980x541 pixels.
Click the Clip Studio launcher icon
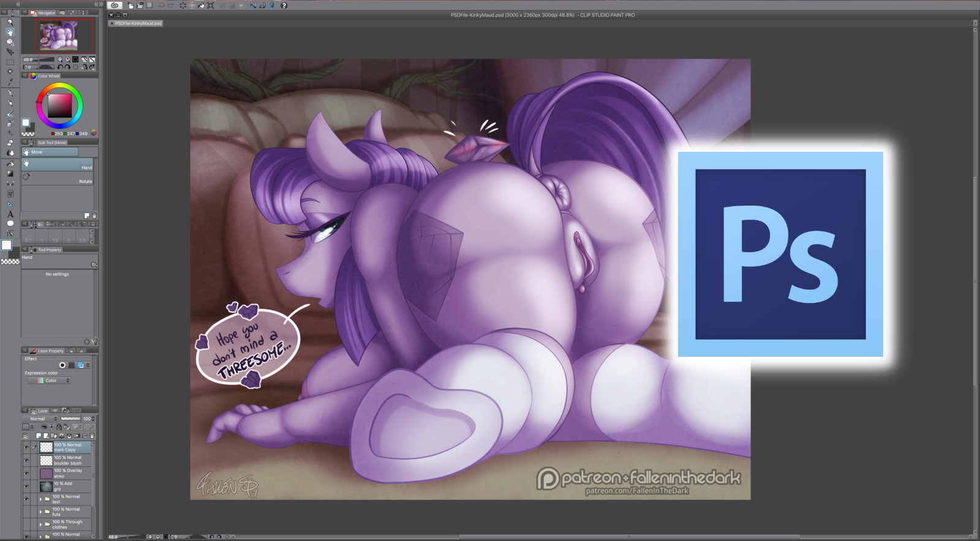[x=115, y=6]
